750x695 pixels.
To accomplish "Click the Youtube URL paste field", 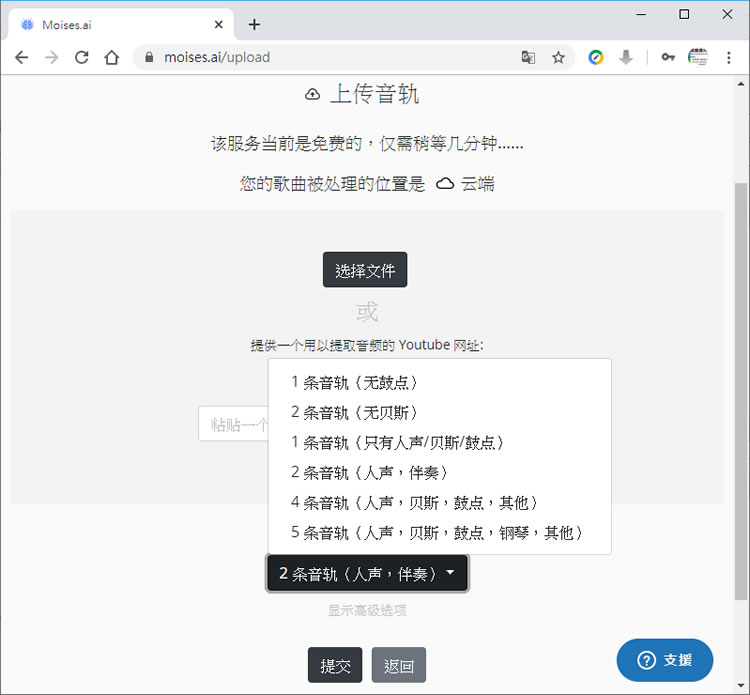I will coord(233,424).
